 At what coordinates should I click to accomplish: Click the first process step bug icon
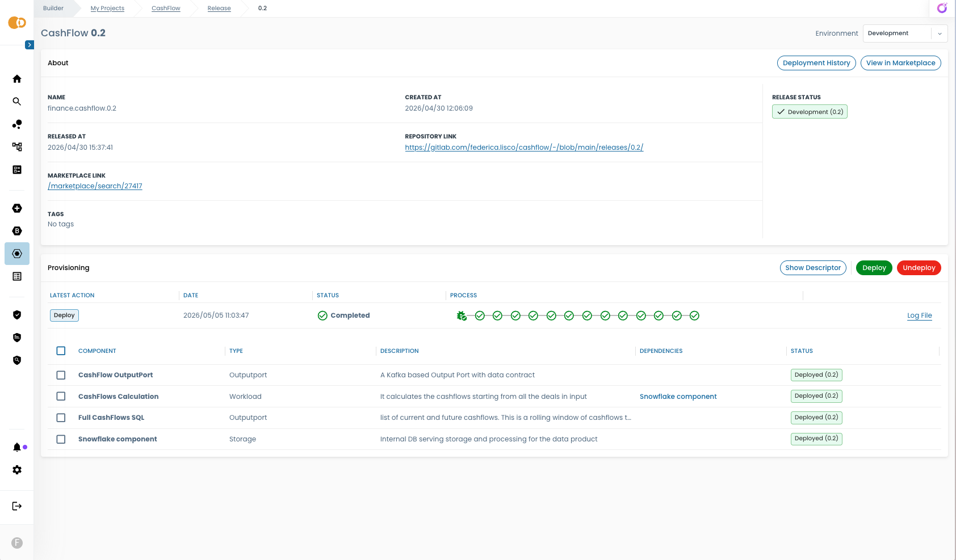pyautogui.click(x=462, y=315)
